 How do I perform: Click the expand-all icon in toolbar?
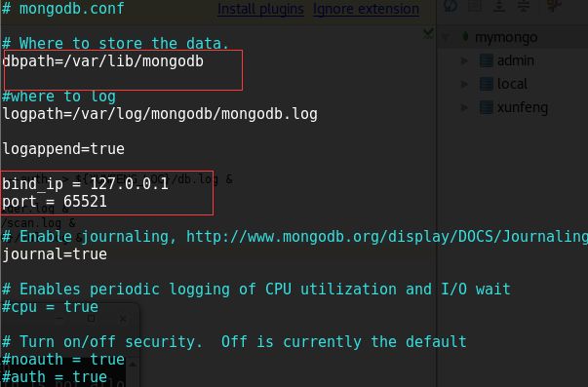pyautogui.click(x=499, y=5)
